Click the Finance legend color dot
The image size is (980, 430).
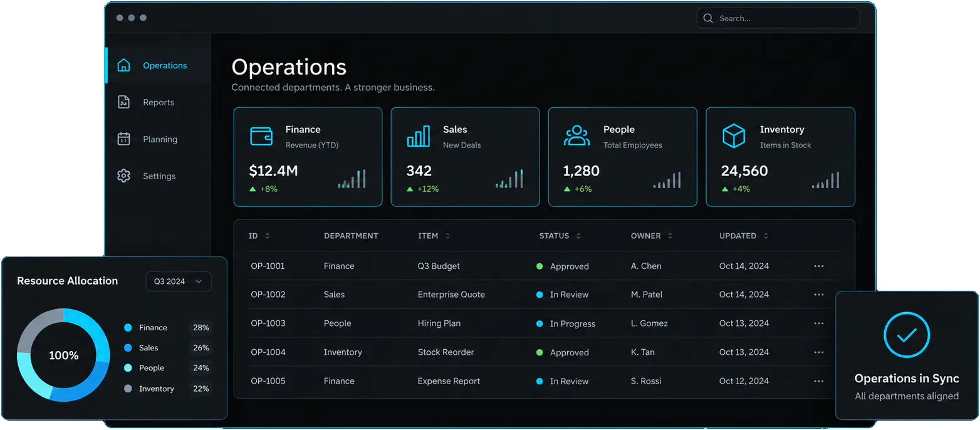tap(128, 328)
